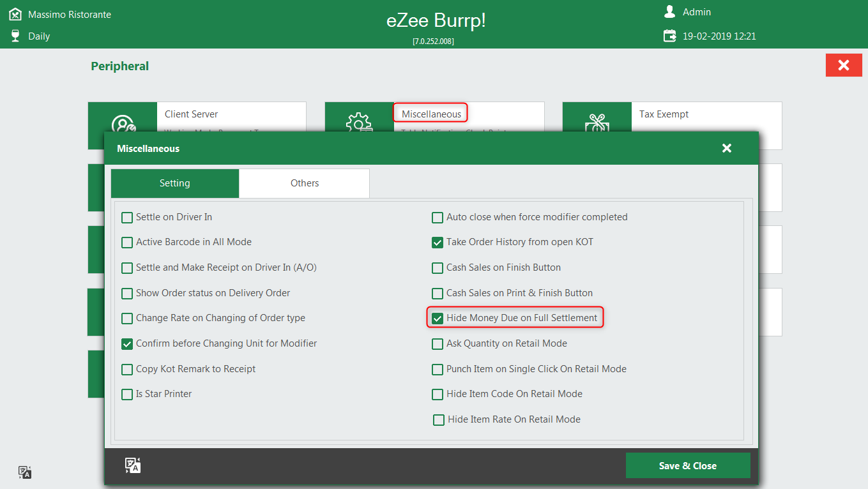Tick Active Barcode in All Mode
This screenshot has height=489, width=868.
tap(127, 243)
